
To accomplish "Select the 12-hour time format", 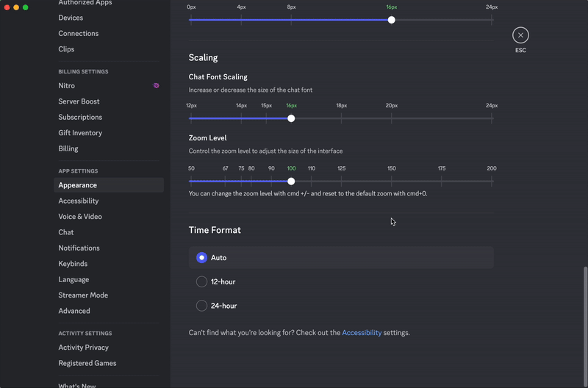I will click(202, 282).
